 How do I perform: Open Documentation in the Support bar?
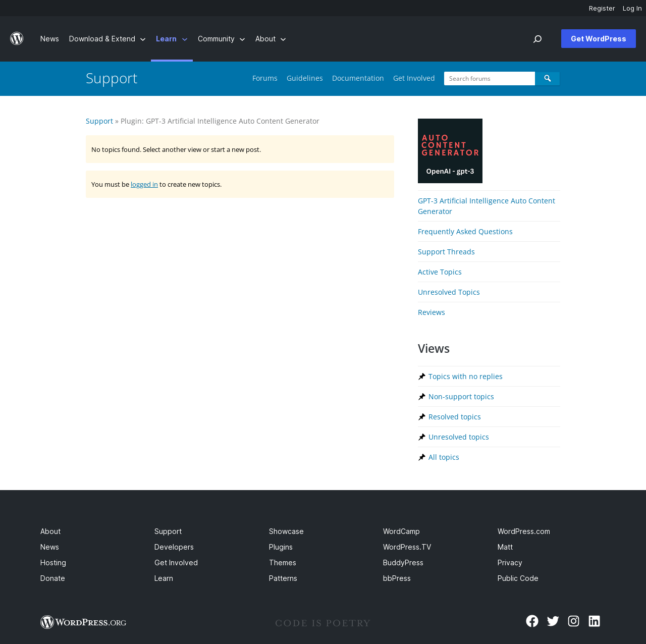tap(358, 78)
